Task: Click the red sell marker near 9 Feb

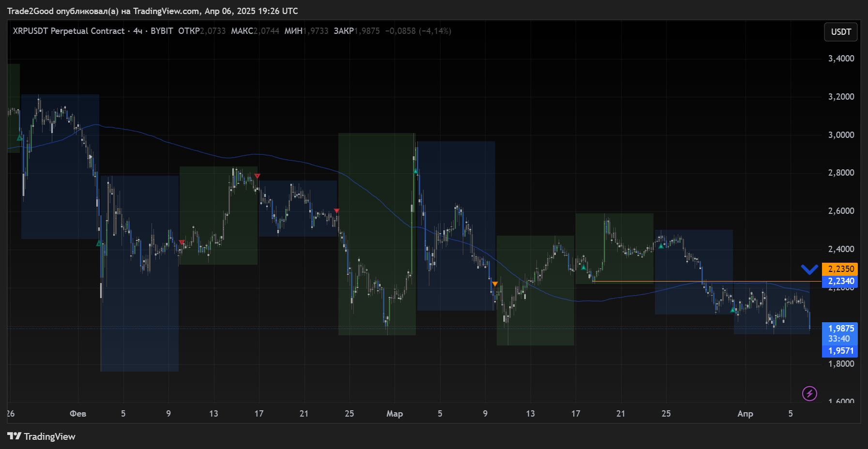Action: pyautogui.click(x=182, y=242)
